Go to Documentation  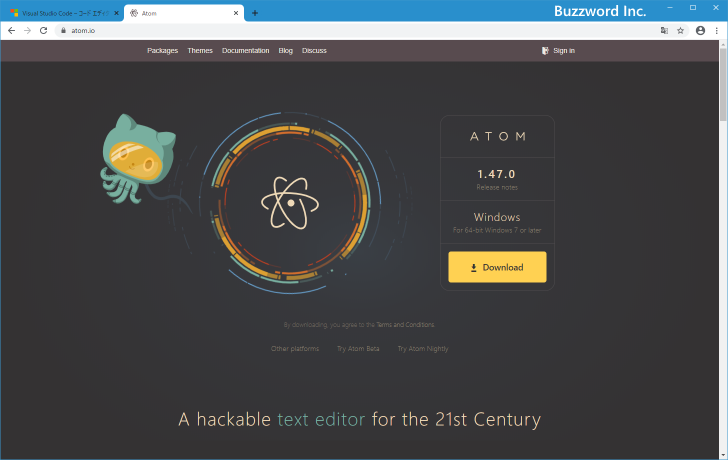246,51
